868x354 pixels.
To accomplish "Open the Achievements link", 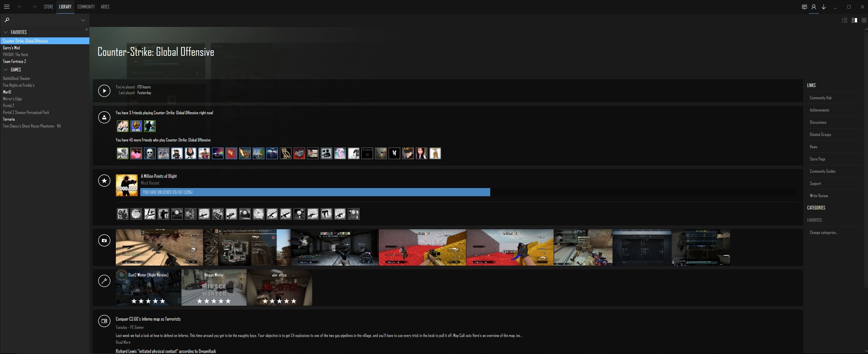I will click(x=819, y=110).
